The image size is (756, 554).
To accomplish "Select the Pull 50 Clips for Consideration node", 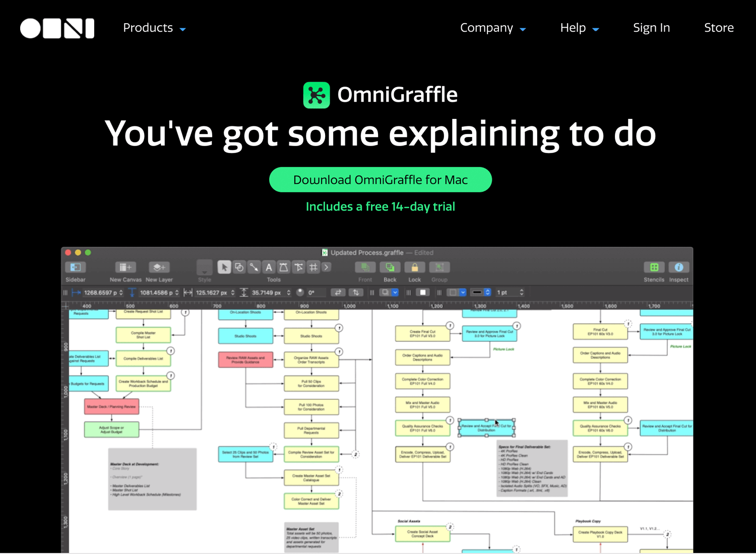I will pos(311,383).
